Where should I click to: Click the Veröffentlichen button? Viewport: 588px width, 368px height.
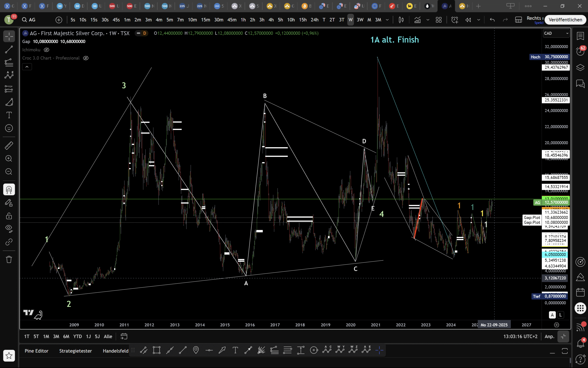[565, 20]
